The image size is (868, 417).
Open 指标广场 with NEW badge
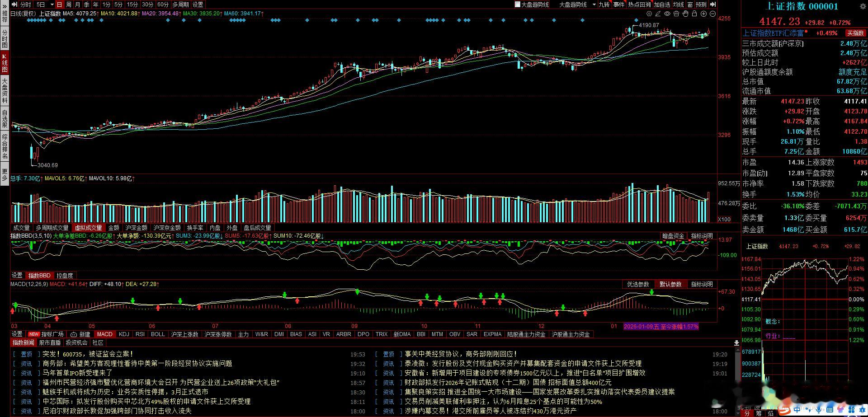[46, 334]
